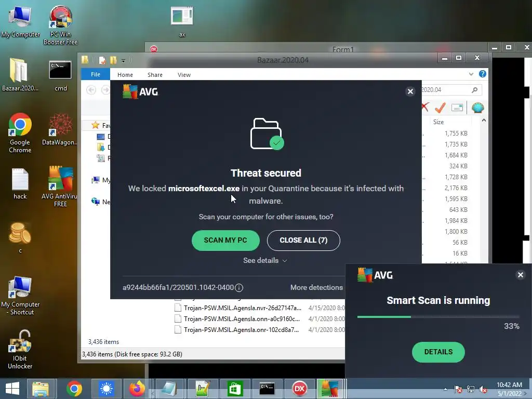The height and width of the screenshot is (399, 532).
Task: Close the Threat secured AVG dialog
Action: click(410, 91)
